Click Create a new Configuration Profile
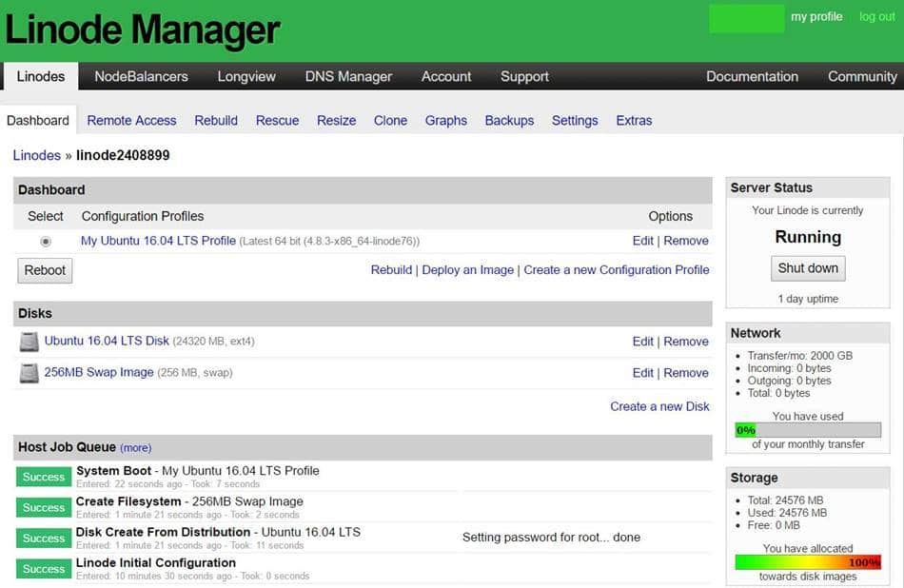This screenshot has height=588, width=904. point(616,270)
